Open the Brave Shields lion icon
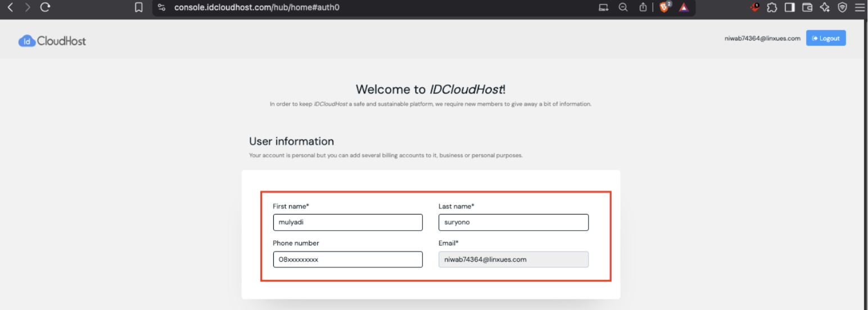The image size is (868, 310). coord(666,7)
